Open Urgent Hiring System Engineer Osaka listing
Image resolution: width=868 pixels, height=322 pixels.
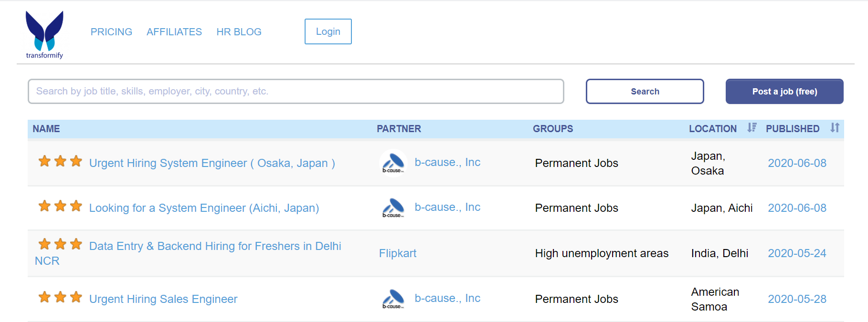coord(212,163)
